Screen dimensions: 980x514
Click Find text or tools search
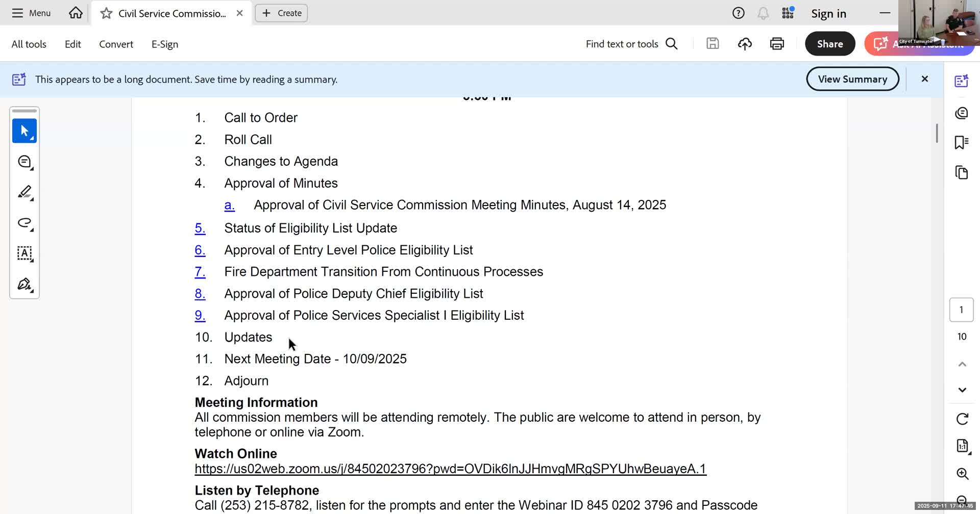[x=632, y=44]
